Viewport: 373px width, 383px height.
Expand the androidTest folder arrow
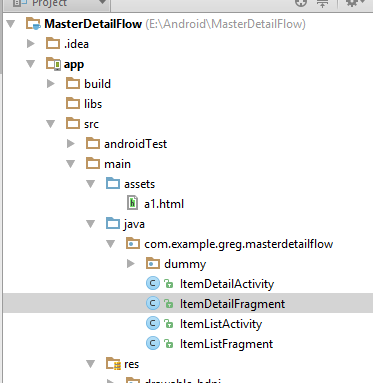71,144
